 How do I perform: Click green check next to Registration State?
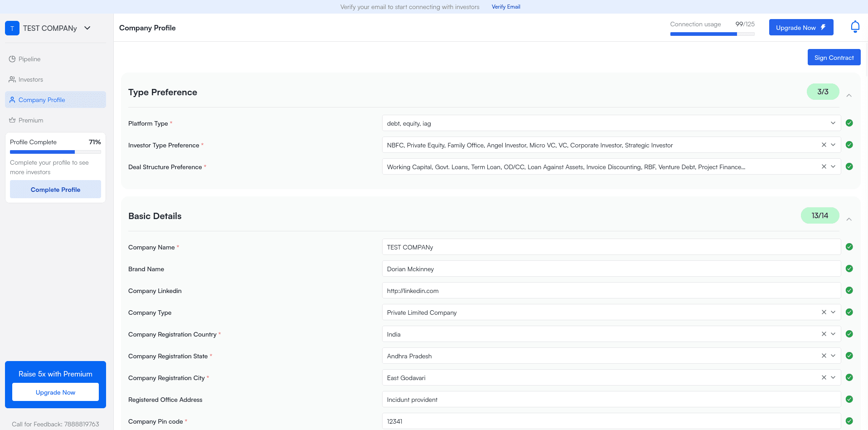(x=849, y=356)
